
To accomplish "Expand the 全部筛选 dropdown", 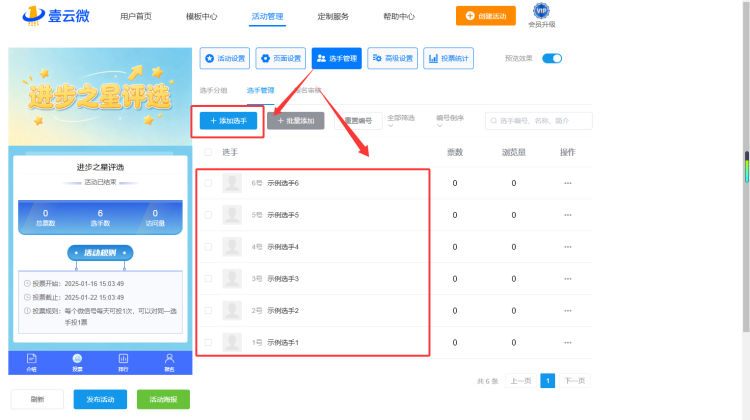I will point(401,121).
